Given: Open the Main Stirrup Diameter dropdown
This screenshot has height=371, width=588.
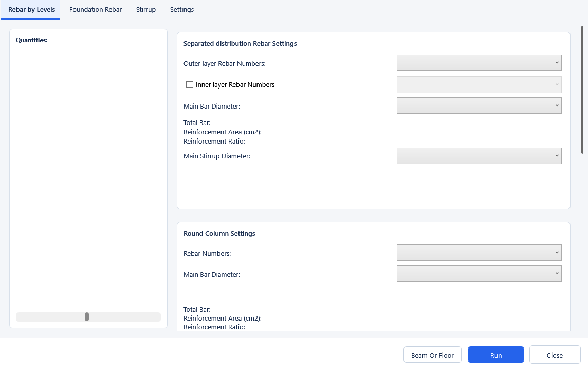Looking at the screenshot, I should point(479,156).
